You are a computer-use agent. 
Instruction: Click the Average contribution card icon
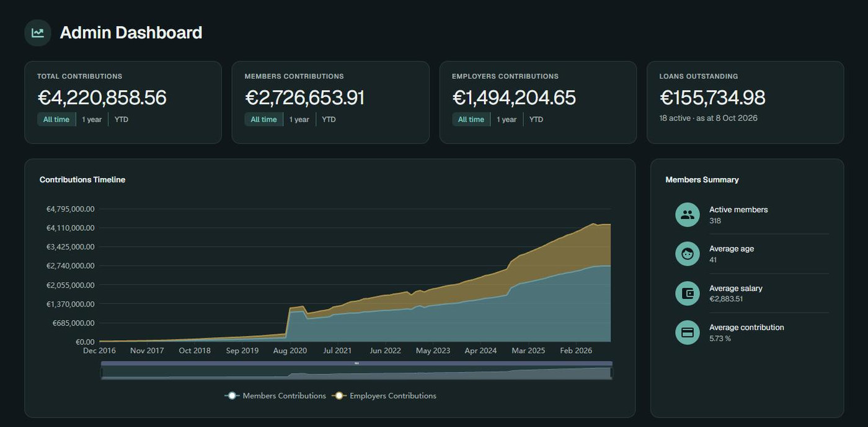pyautogui.click(x=687, y=333)
